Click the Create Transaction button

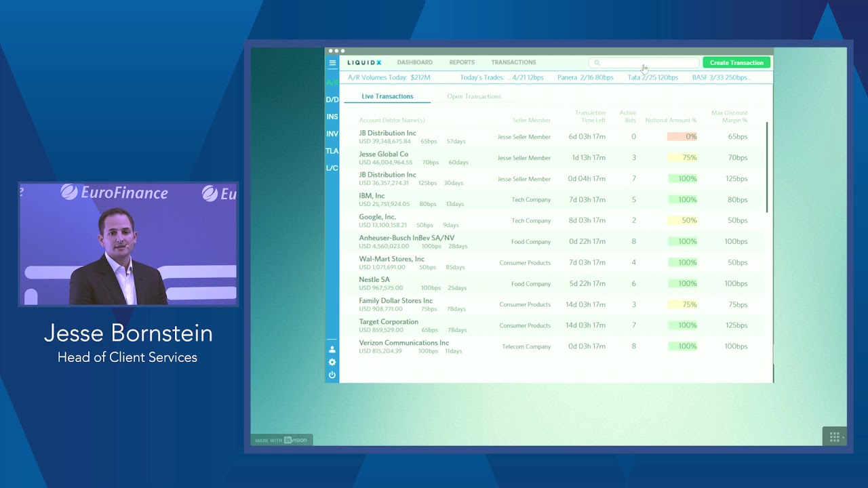click(x=736, y=62)
